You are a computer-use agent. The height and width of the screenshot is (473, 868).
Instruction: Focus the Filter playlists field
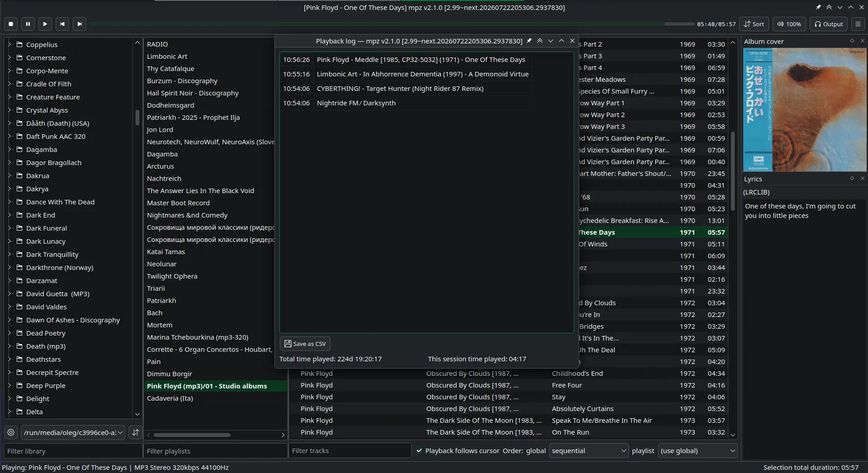coord(216,451)
